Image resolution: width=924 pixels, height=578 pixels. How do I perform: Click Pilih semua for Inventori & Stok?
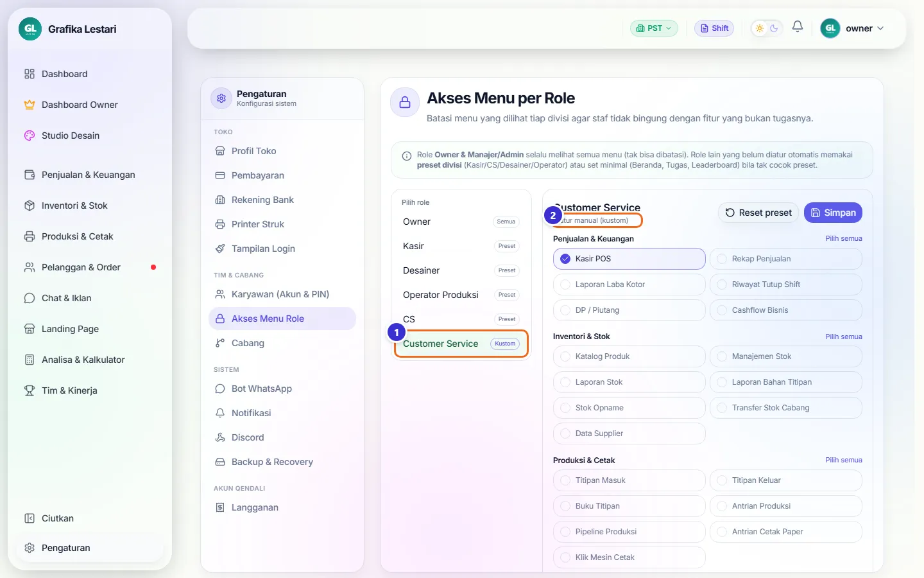pos(844,337)
